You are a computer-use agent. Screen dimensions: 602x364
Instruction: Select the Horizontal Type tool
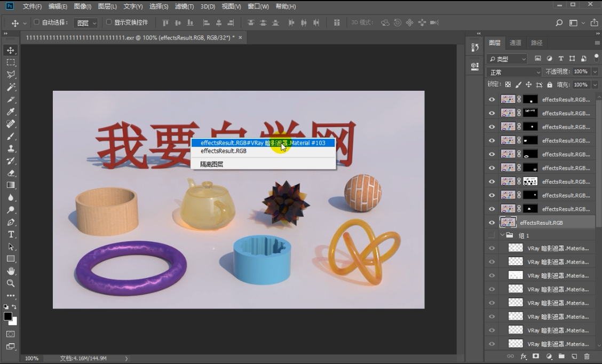11,234
